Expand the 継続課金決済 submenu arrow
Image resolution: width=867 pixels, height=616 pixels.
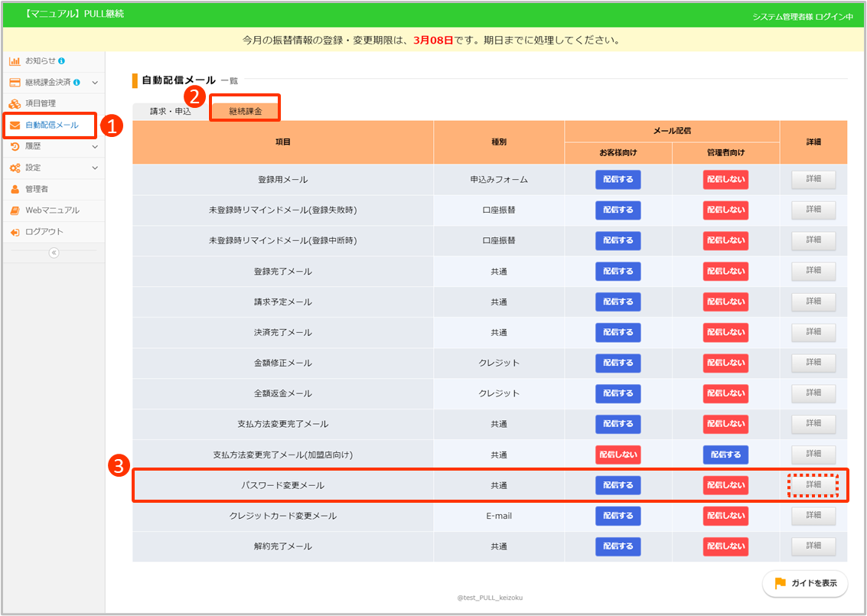[x=95, y=82]
